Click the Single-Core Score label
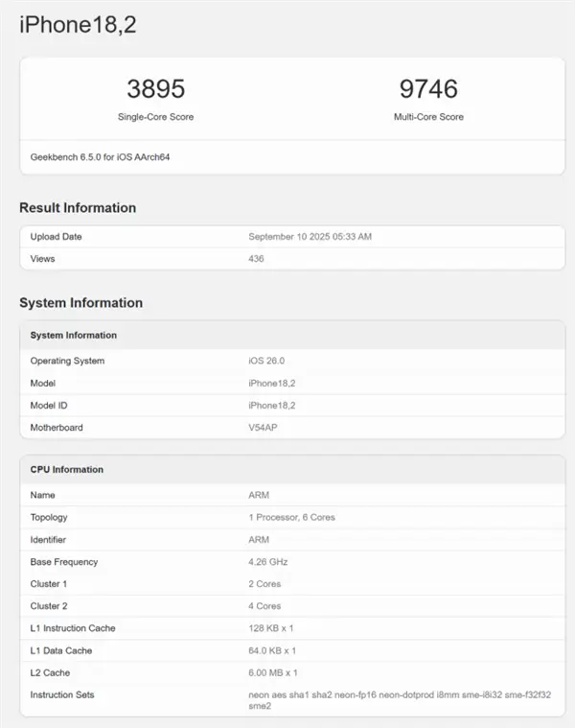575x728 pixels. tap(156, 117)
